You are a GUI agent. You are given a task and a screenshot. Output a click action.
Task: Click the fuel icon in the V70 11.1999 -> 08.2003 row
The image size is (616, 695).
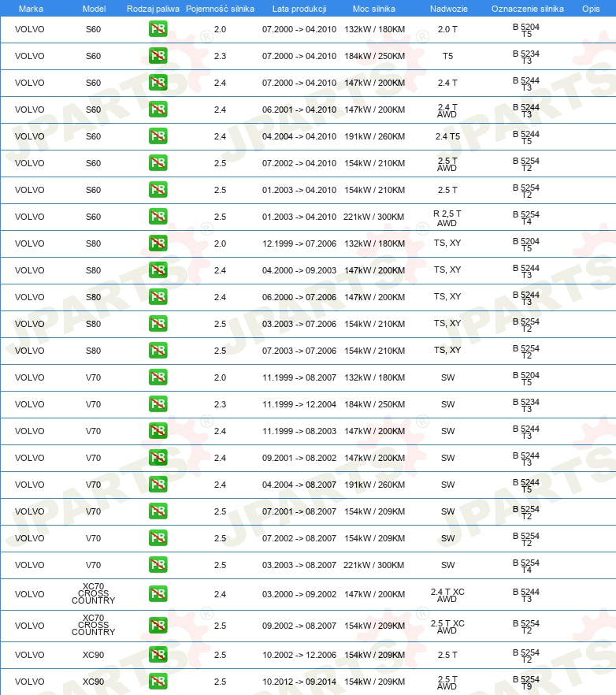coord(158,431)
